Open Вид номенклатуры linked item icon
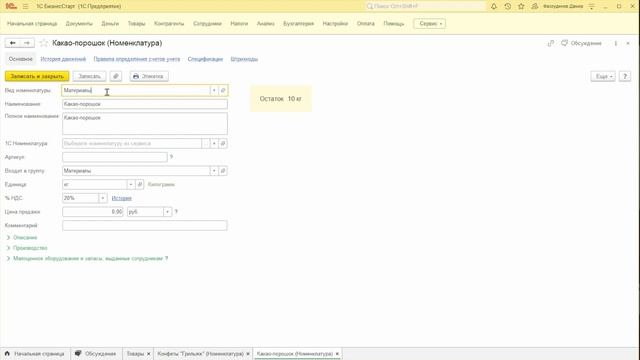The height and width of the screenshot is (360, 640). click(x=223, y=90)
